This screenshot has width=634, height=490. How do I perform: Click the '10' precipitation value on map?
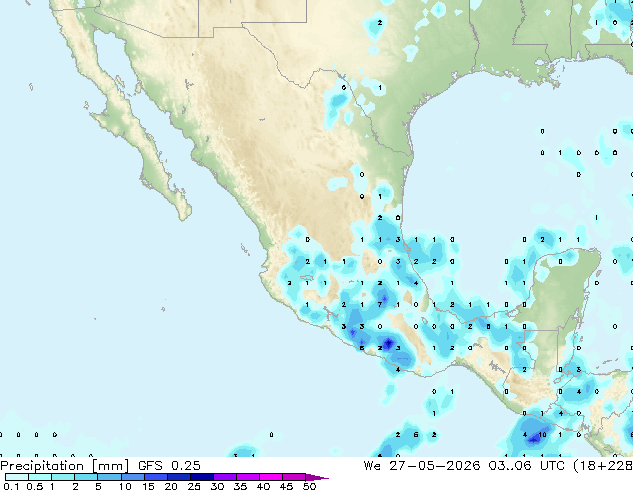coord(542,435)
